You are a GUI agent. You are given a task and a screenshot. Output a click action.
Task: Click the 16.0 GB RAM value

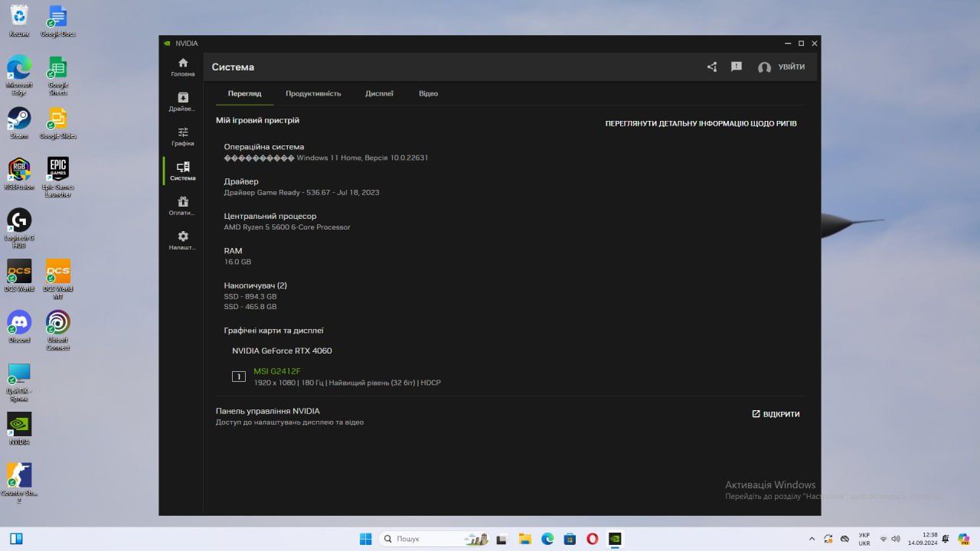coord(237,262)
